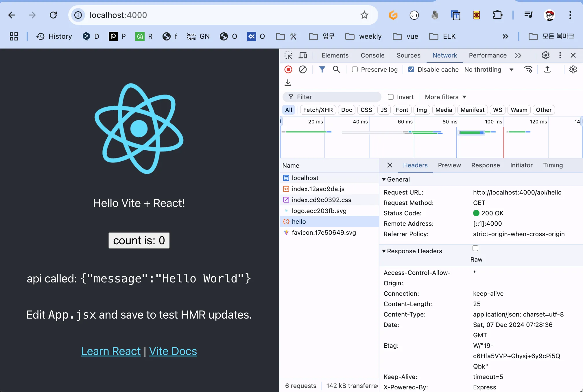
Task: Open the 모든 북마크 folder
Action: pyautogui.click(x=551, y=36)
